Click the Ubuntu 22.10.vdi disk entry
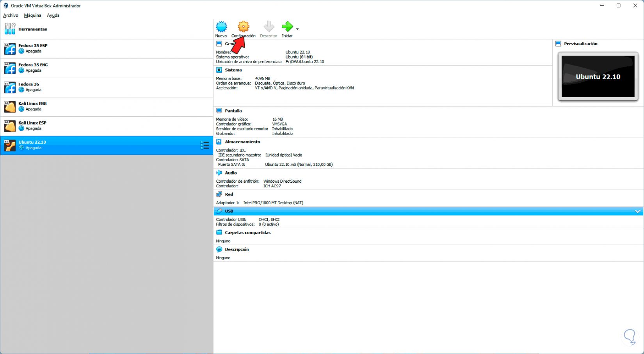The width and height of the screenshot is (644, 354). click(299, 165)
